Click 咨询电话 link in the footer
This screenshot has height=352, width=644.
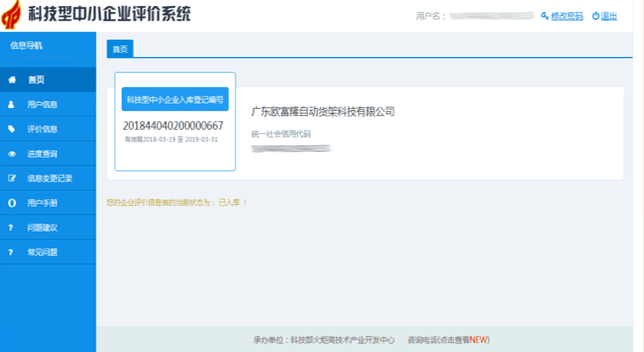[449, 340]
